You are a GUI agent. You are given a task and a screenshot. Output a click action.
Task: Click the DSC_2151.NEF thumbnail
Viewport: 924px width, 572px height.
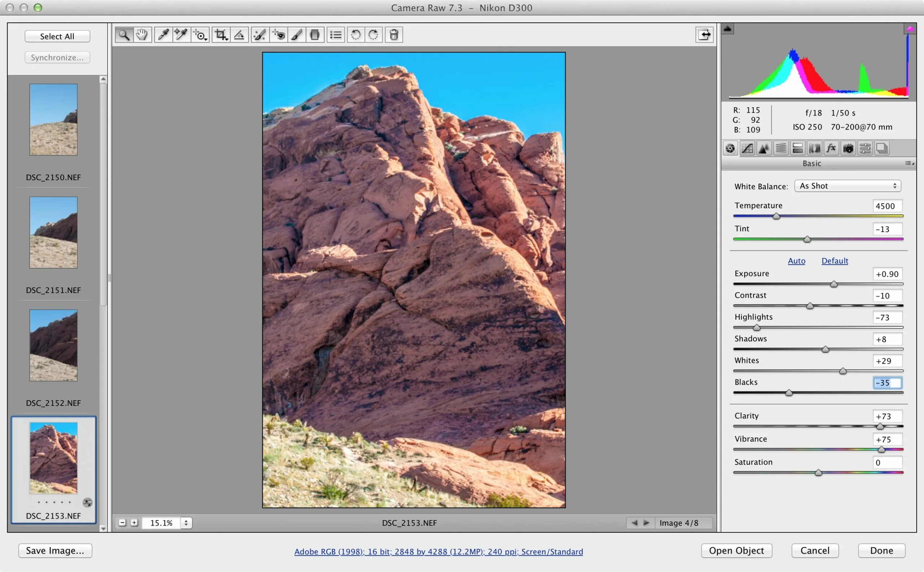tap(53, 232)
